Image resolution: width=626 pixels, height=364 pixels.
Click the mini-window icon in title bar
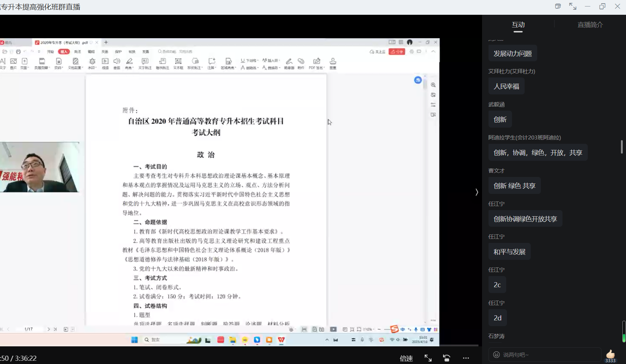[x=558, y=6]
